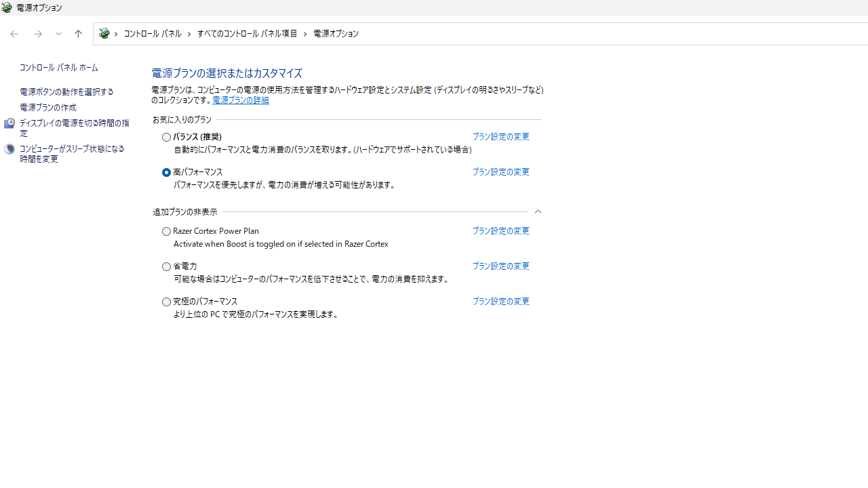Image resolution: width=868 pixels, height=488 pixels.
Task: Collapse the 追加プランの非表示 section chevron
Action: (x=538, y=212)
